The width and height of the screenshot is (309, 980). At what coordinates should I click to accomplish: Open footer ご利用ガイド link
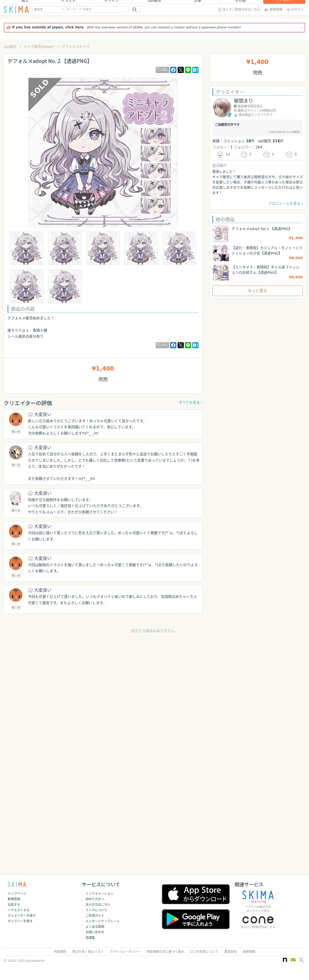click(x=95, y=916)
